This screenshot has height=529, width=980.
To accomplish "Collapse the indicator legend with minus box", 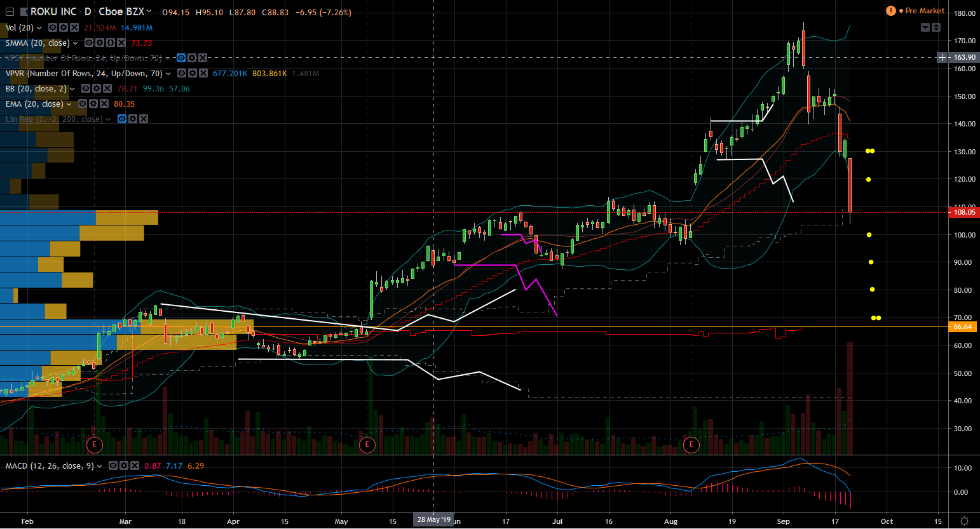I will click(x=10, y=12).
